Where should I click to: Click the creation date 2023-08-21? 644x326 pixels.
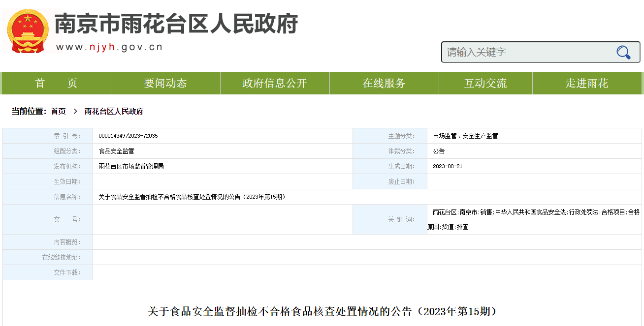(x=448, y=166)
